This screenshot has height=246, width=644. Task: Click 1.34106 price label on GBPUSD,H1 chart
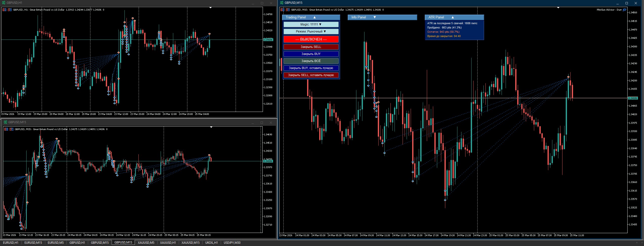coord(268,40)
